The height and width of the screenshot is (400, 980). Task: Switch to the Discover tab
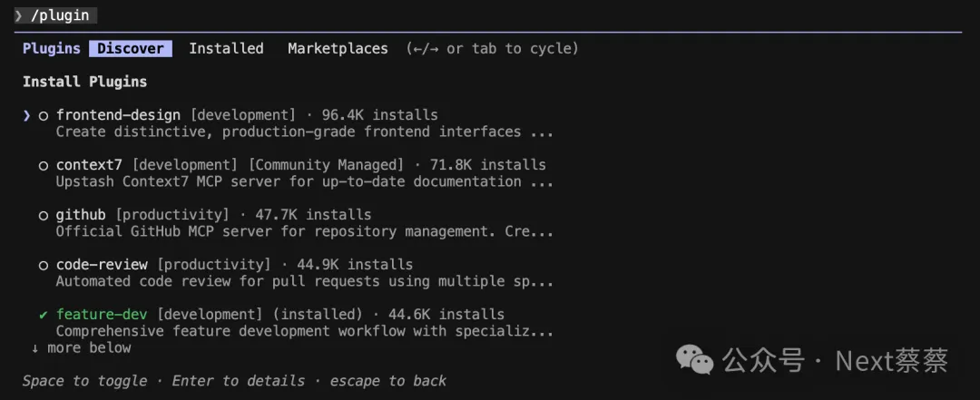131,49
